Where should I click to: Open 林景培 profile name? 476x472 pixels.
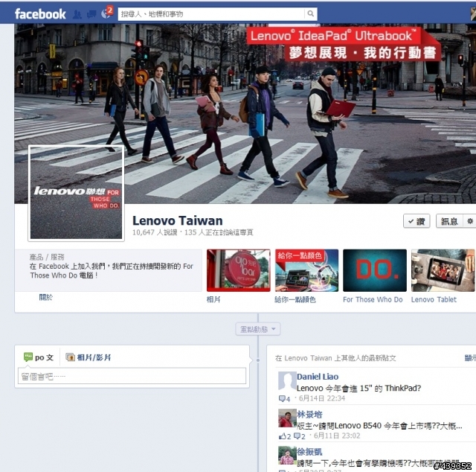pos(309,414)
